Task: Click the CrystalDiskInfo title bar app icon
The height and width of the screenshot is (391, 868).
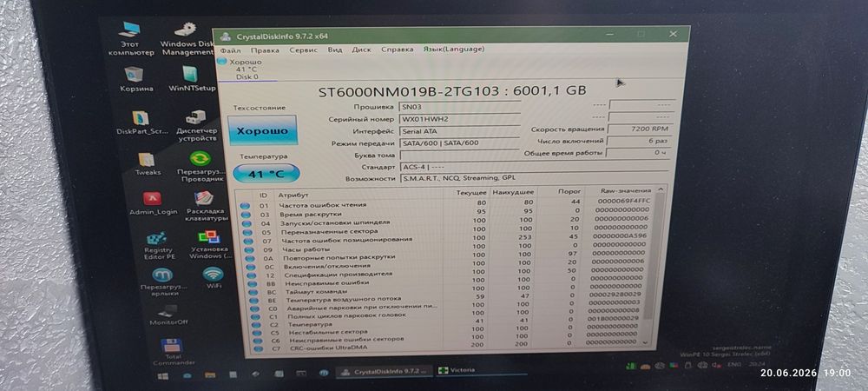Action: (x=226, y=36)
